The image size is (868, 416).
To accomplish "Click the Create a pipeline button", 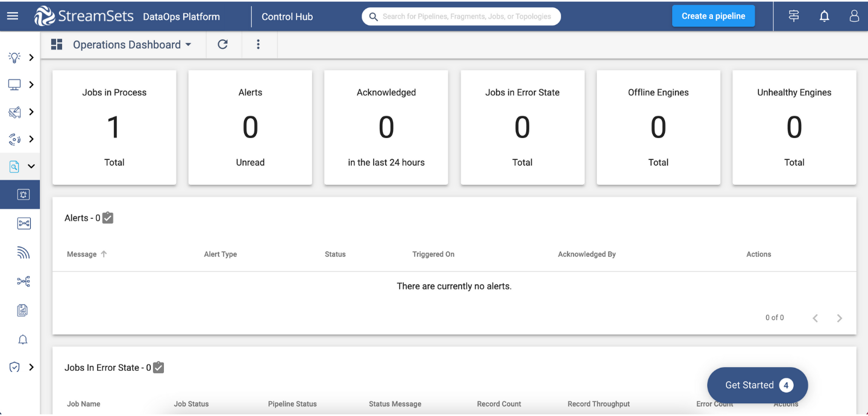I will pyautogui.click(x=713, y=16).
